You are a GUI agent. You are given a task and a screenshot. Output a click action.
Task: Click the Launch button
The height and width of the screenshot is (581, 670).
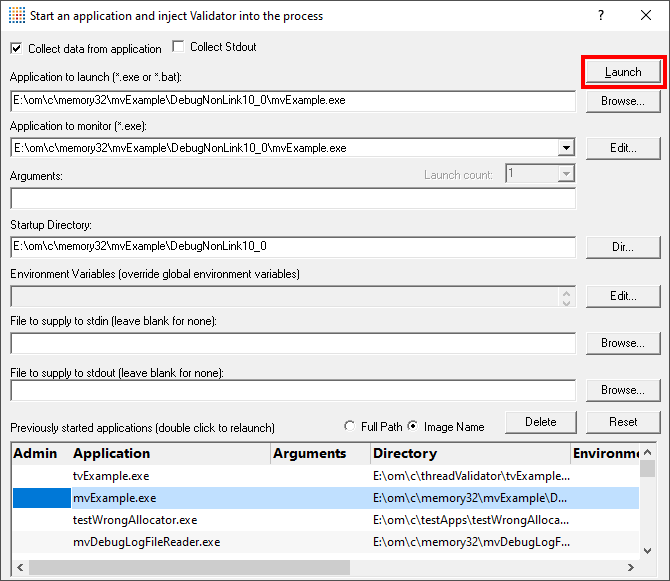coord(623,72)
